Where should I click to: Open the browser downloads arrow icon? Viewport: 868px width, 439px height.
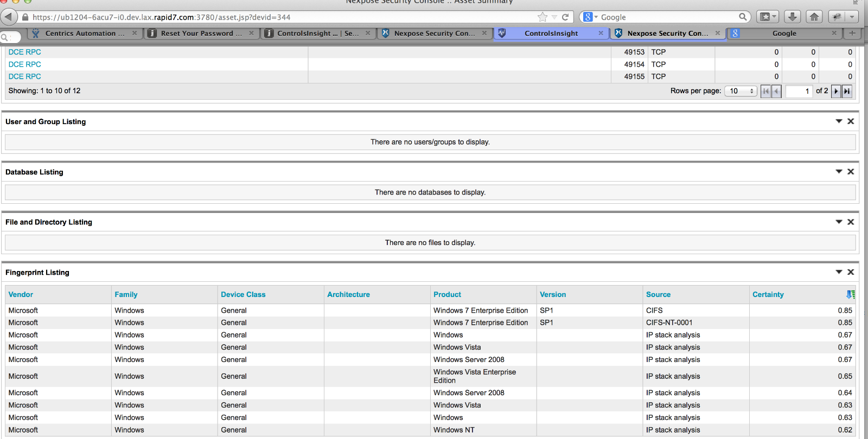tap(792, 17)
